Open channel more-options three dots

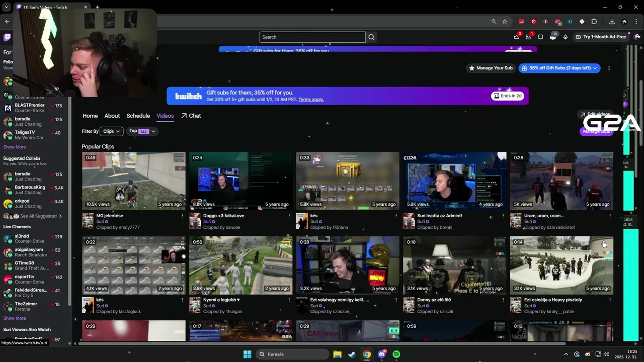tap(609, 68)
